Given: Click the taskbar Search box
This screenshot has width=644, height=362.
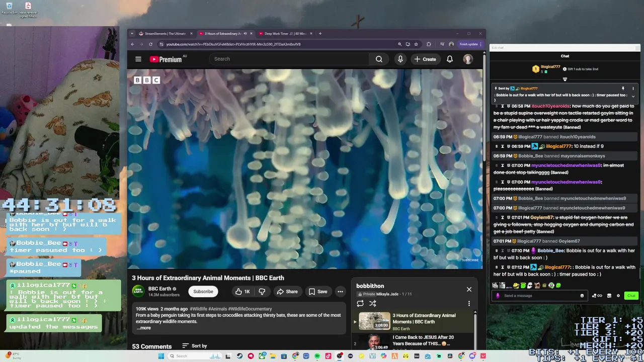Looking at the screenshot, I should [195, 356].
